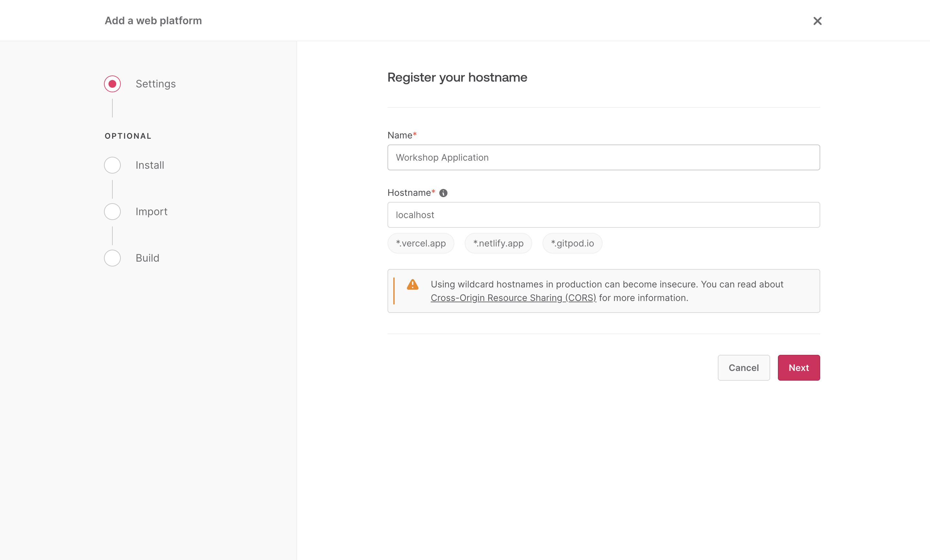
Task: Apply the *.gitpod.io hostname suggestion
Action: [x=572, y=243]
